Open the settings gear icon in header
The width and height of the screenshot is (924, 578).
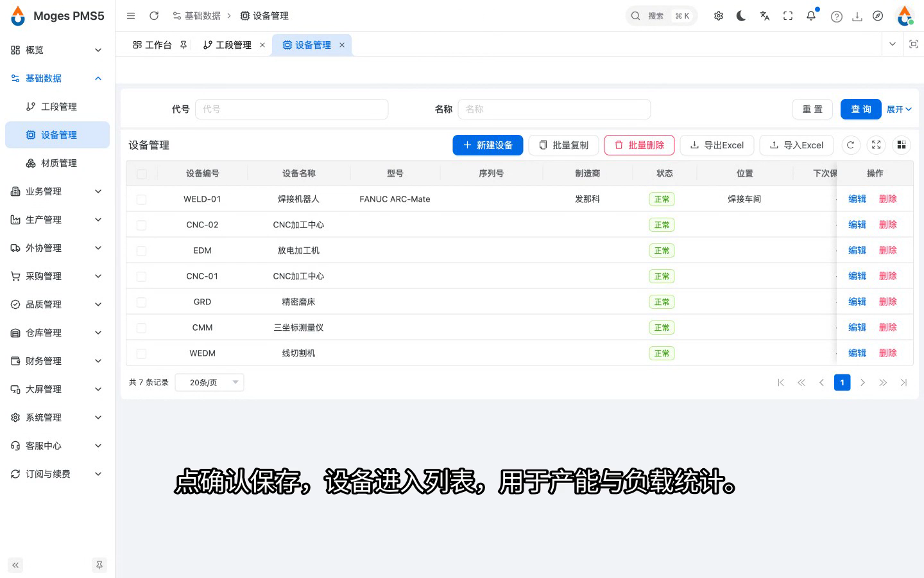pyautogui.click(x=719, y=16)
